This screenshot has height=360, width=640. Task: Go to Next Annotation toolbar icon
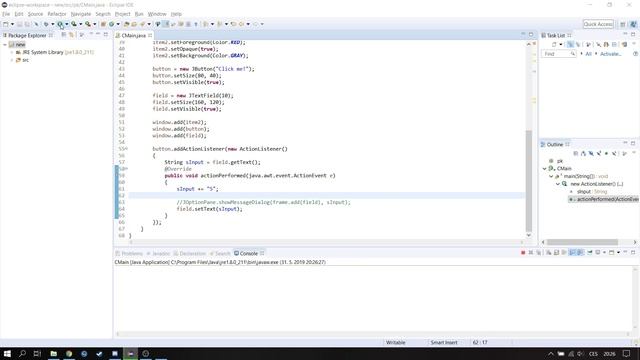206,24
